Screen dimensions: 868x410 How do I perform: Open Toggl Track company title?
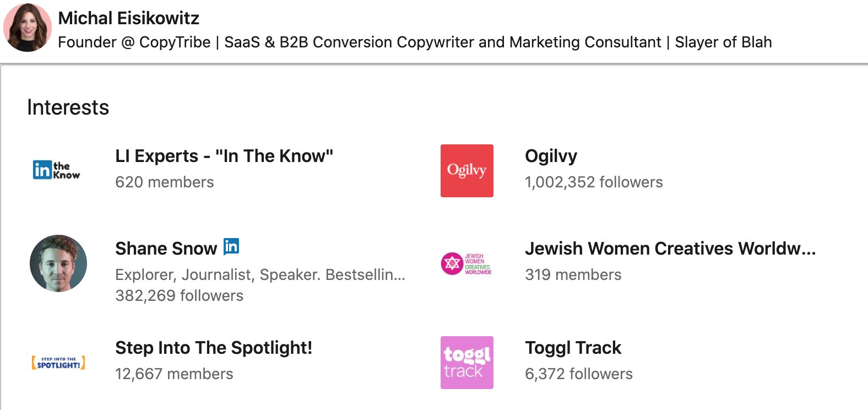point(573,348)
